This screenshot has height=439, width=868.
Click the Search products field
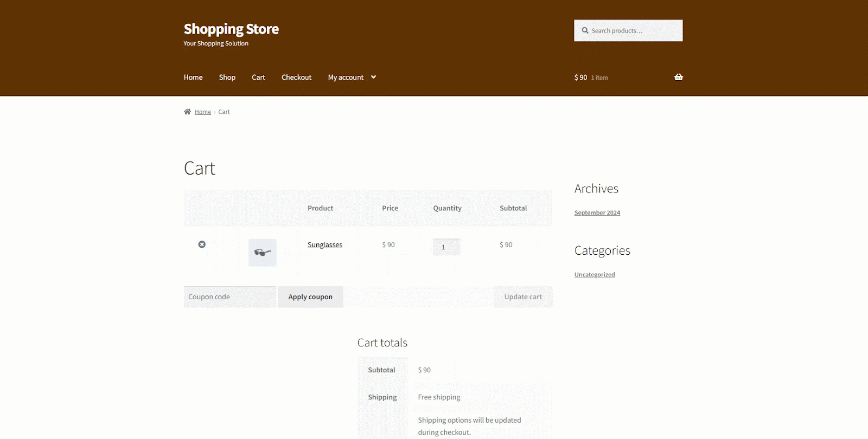pos(634,31)
